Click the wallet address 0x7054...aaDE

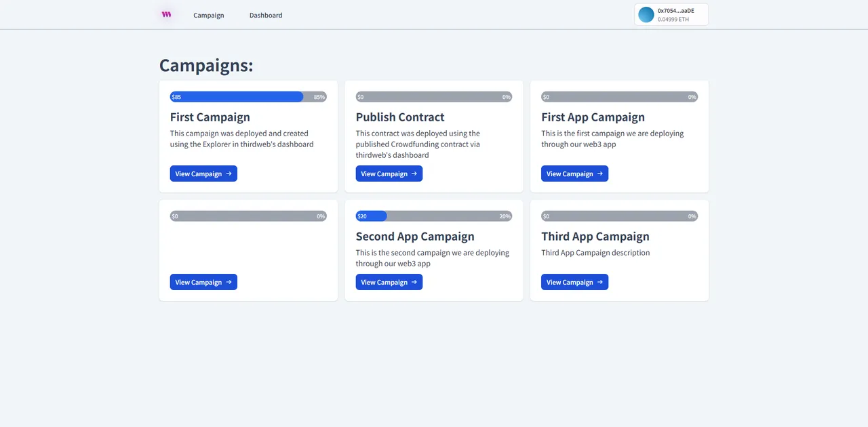pyautogui.click(x=676, y=10)
